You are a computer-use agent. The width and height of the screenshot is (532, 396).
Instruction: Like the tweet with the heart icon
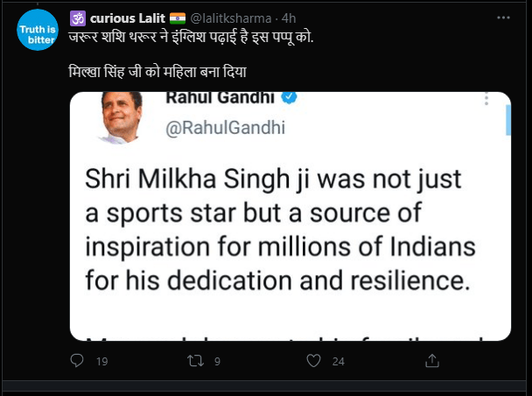(313, 361)
